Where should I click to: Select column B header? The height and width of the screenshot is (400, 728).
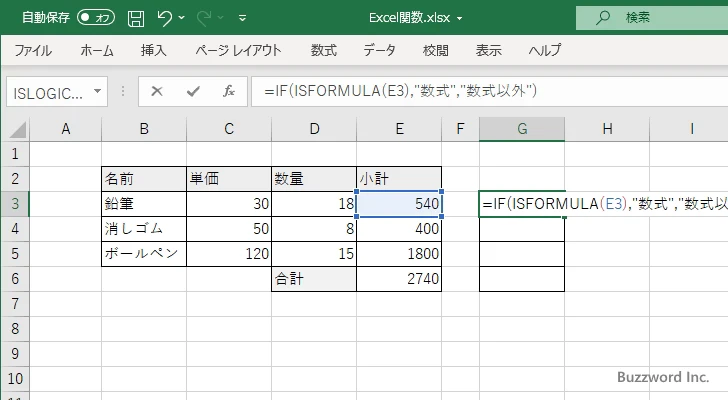(144, 129)
